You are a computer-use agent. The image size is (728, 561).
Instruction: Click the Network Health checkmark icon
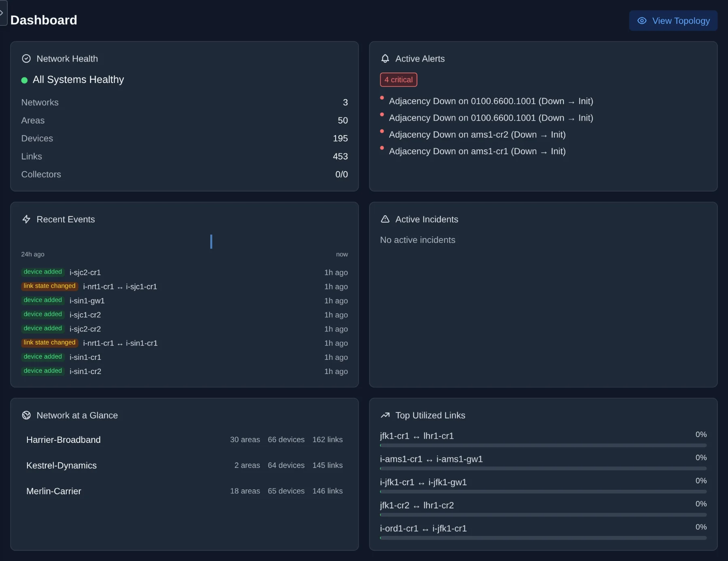[x=26, y=59]
